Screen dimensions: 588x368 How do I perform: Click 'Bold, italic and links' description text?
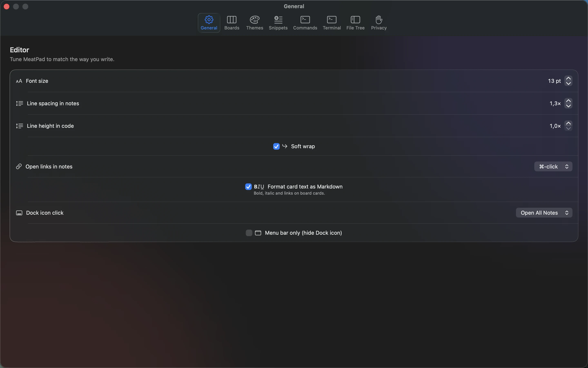point(289,193)
